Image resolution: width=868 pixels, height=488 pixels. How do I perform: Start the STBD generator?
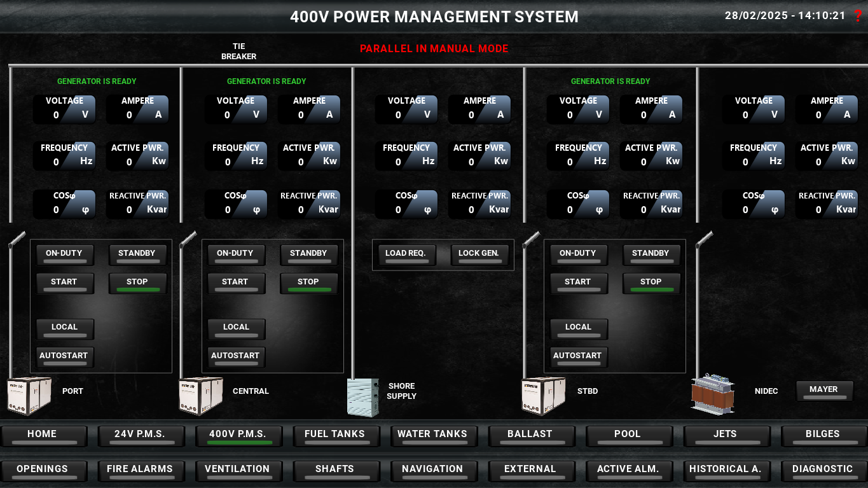click(x=578, y=284)
